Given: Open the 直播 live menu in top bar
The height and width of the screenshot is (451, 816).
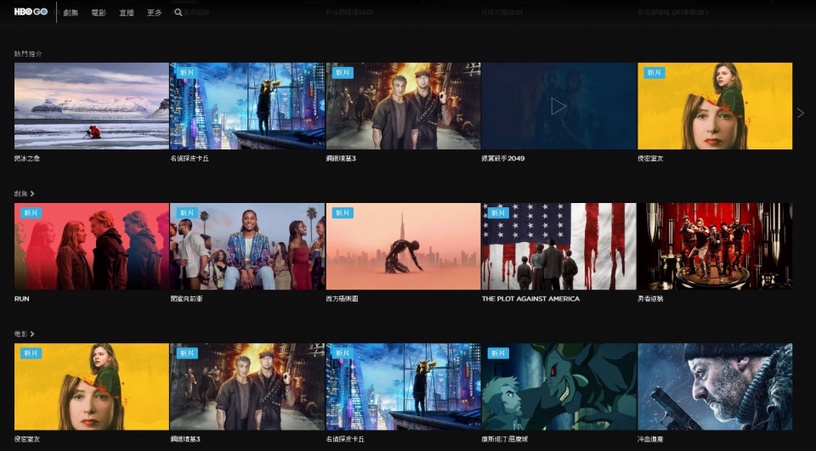Looking at the screenshot, I should pyautogui.click(x=126, y=12).
